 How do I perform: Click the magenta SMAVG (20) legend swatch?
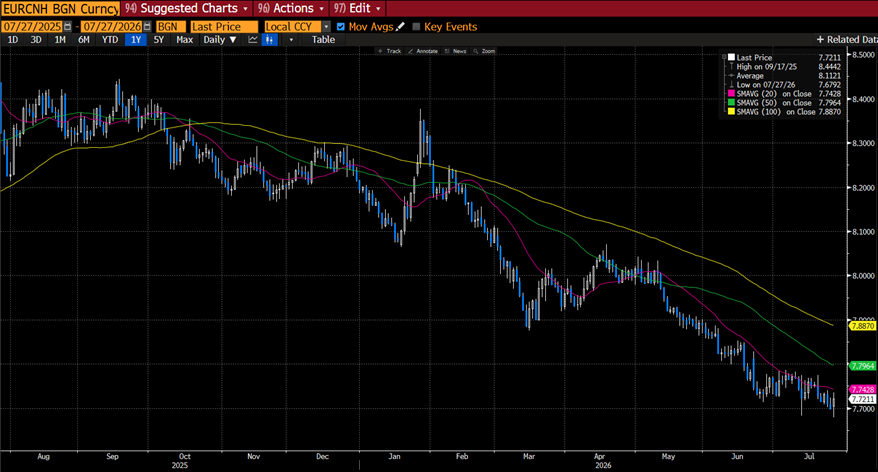pos(731,94)
